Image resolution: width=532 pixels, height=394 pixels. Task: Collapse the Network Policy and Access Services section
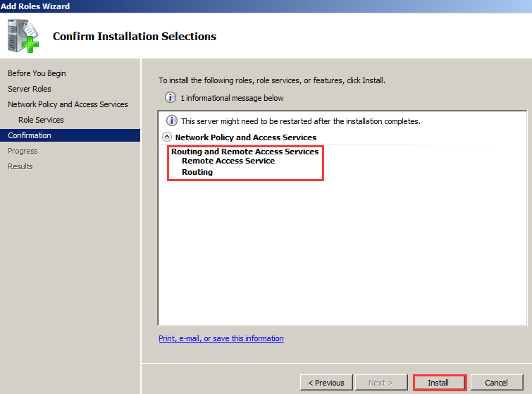[167, 137]
